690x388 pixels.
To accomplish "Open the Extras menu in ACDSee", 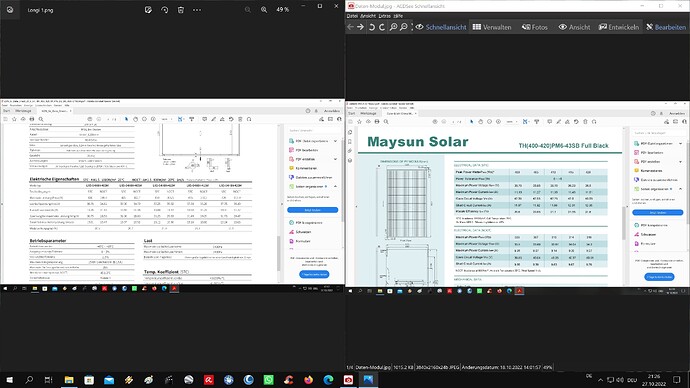I will (385, 16).
